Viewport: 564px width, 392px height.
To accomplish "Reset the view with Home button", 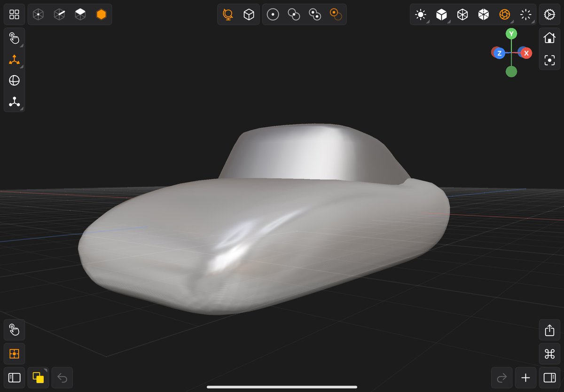I will coord(549,38).
